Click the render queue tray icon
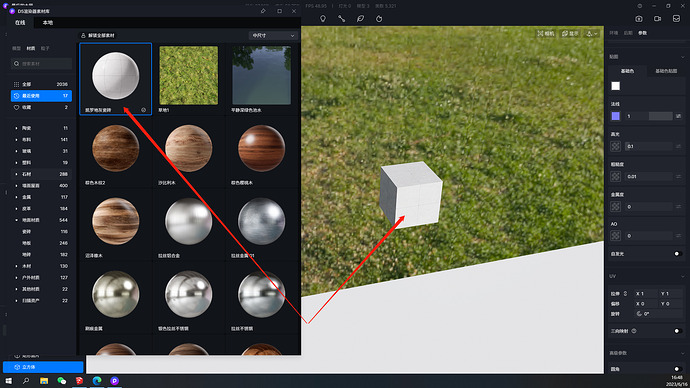The image size is (690, 388). pos(676,18)
